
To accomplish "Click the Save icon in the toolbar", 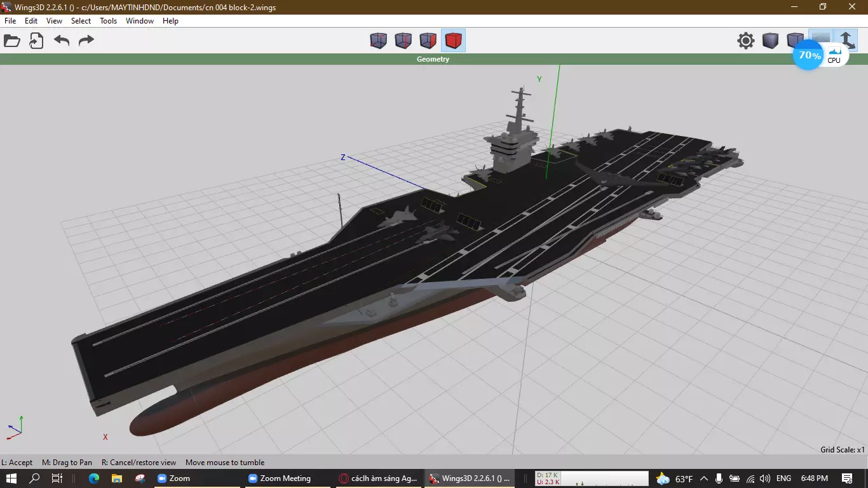I will click(x=36, y=41).
